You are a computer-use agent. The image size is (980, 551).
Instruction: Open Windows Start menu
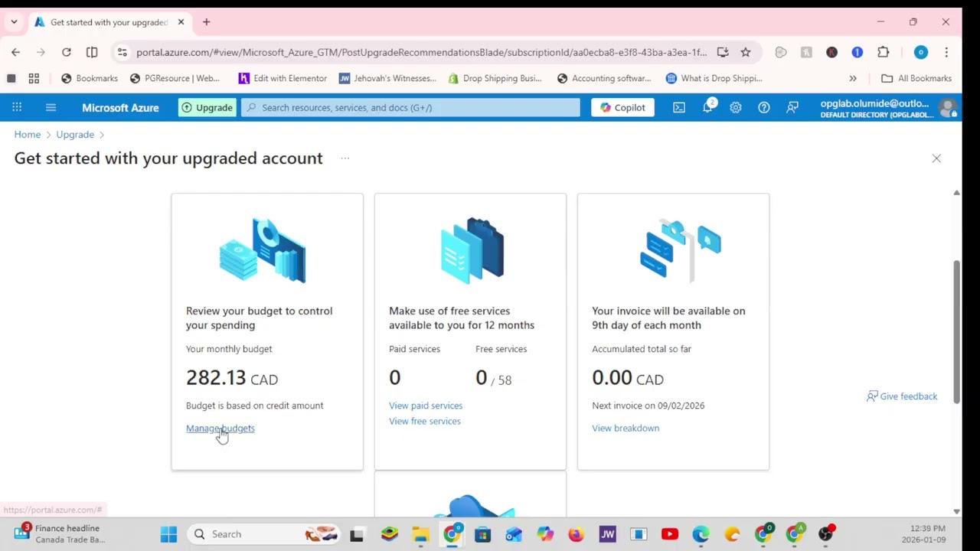(x=168, y=534)
